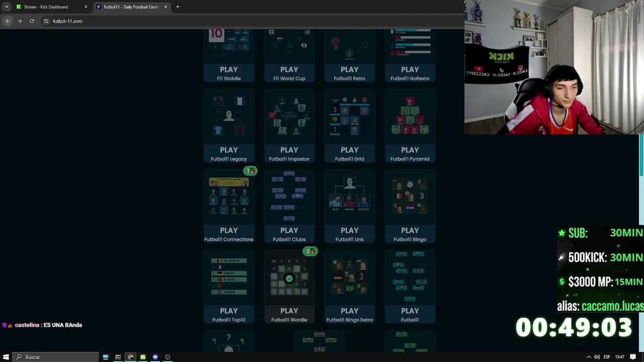Click the Futbol11 Wordle PLAY label
The image size is (644, 362).
click(x=289, y=311)
